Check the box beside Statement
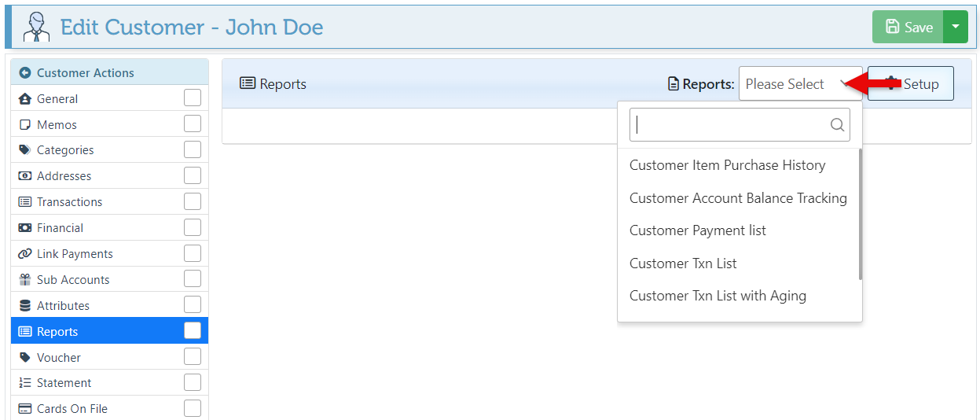Image resolution: width=980 pixels, height=420 pixels. 193,383
